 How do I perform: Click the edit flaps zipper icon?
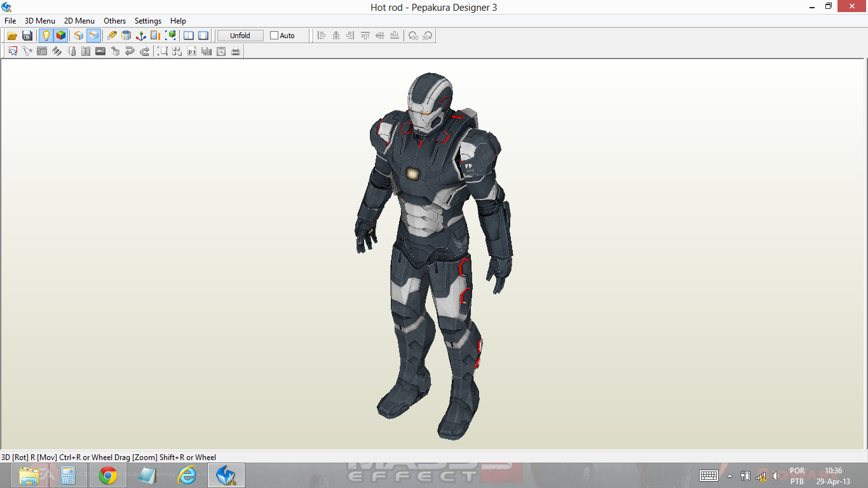42,51
